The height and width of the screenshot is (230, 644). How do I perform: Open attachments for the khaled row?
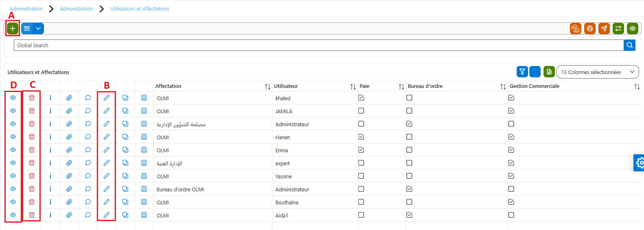tap(69, 98)
